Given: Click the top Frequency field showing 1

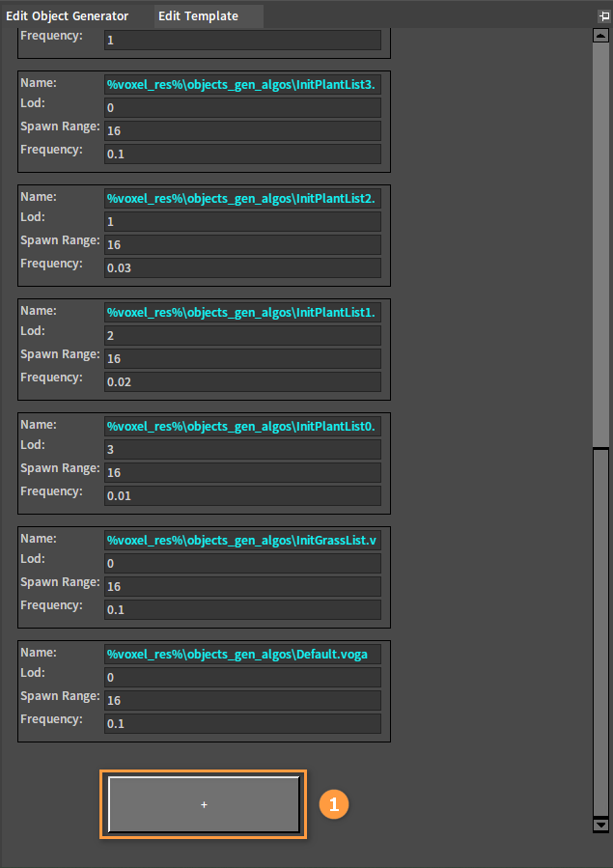Looking at the screenshot, I should 242,40.
